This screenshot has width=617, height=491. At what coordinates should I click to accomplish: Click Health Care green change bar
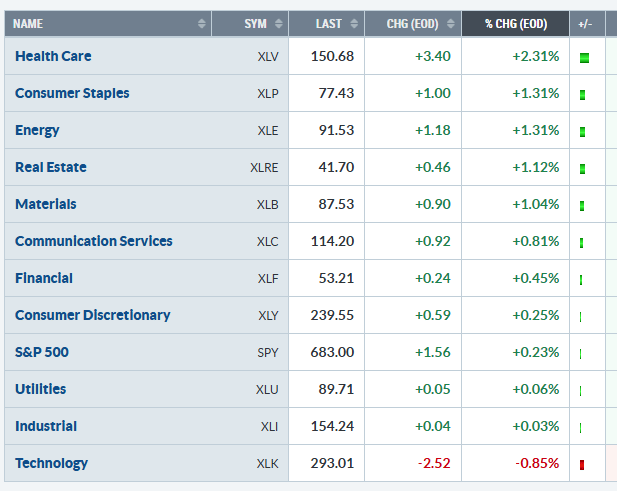pos(584,58)
